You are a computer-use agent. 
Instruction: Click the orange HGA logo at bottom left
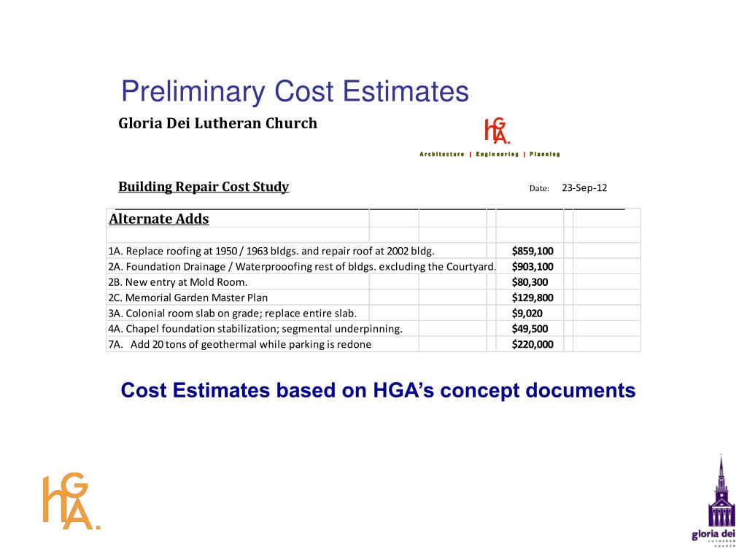(x=71, y=501)
